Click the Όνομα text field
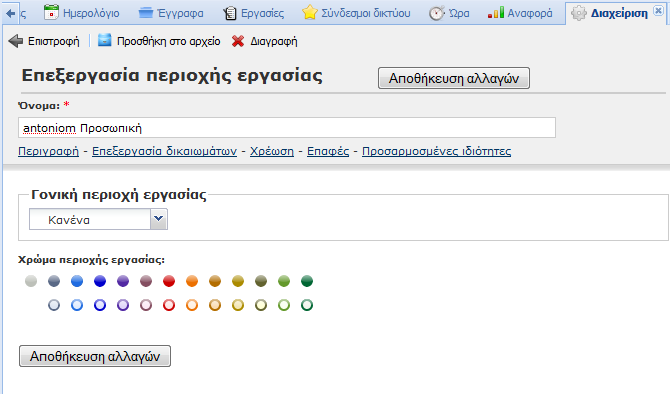 pos(287,128)
